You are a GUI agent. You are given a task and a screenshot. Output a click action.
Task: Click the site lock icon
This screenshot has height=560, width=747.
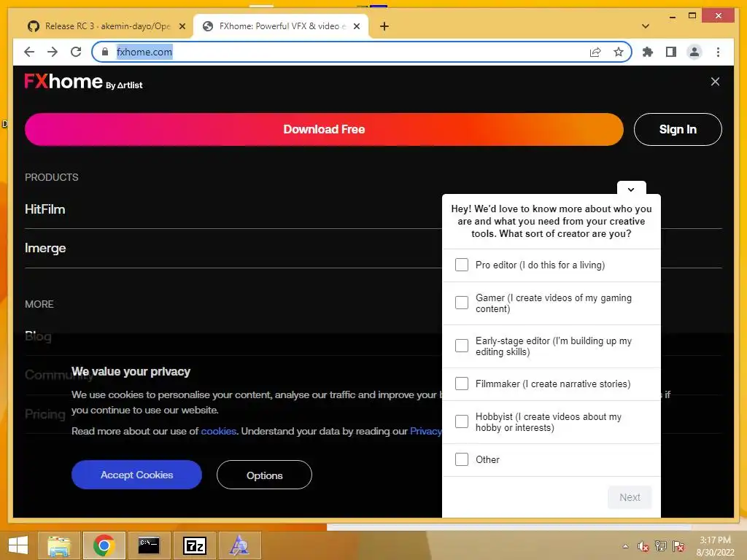coord(105,52)
